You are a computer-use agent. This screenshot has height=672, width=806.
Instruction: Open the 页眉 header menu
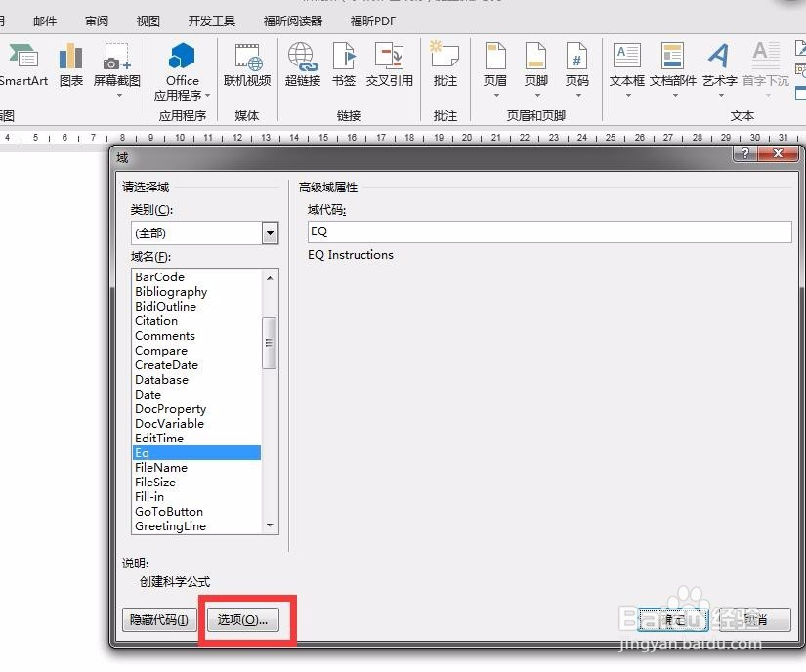495,65
